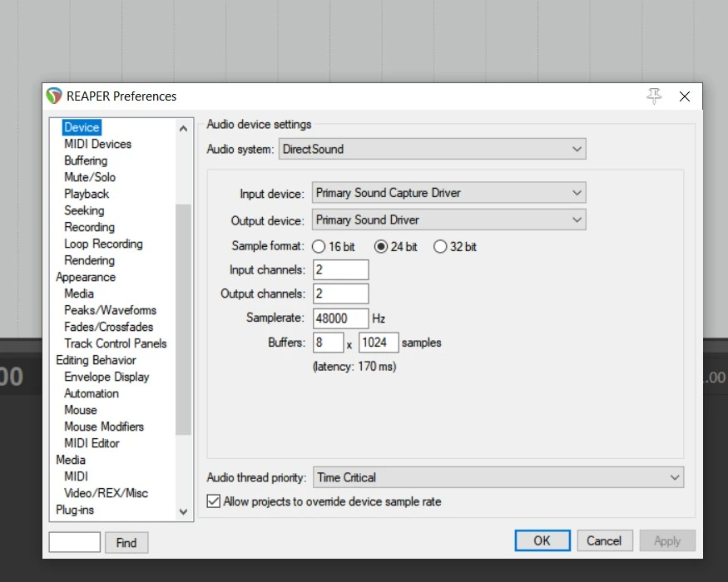Click the category list scrollbar thumb
Screen dimensions: 728x582
183,319
